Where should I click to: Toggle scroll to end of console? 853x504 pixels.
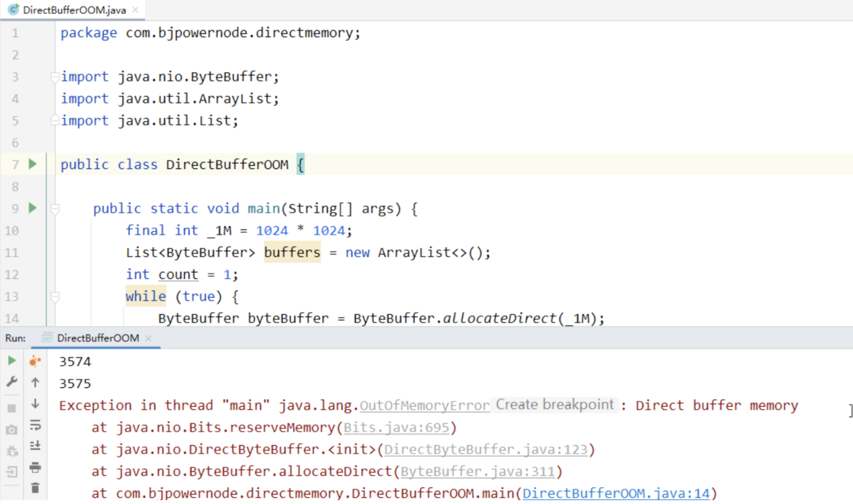tap(35, 445)
